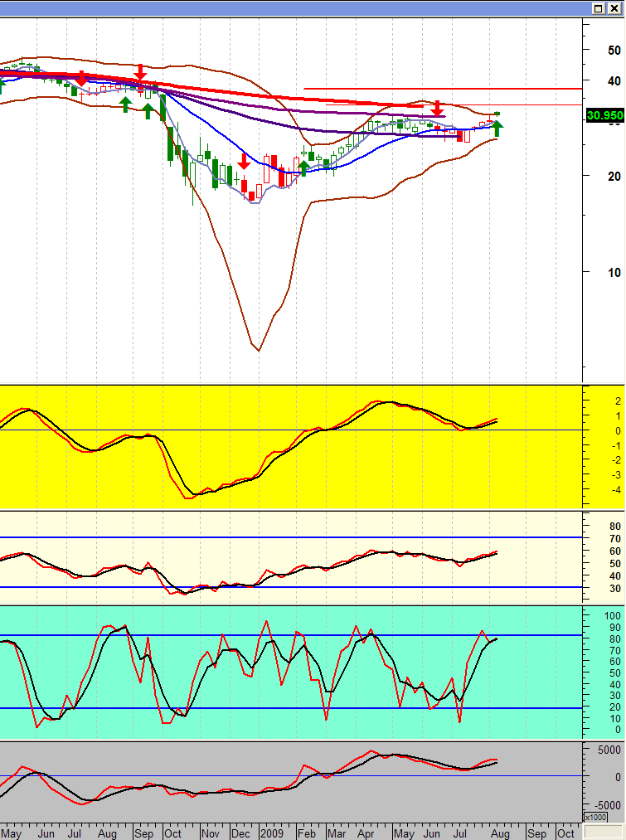626x840 pixels.
Task: Click the x1000 volume scale label
Action: coord(595,818)
